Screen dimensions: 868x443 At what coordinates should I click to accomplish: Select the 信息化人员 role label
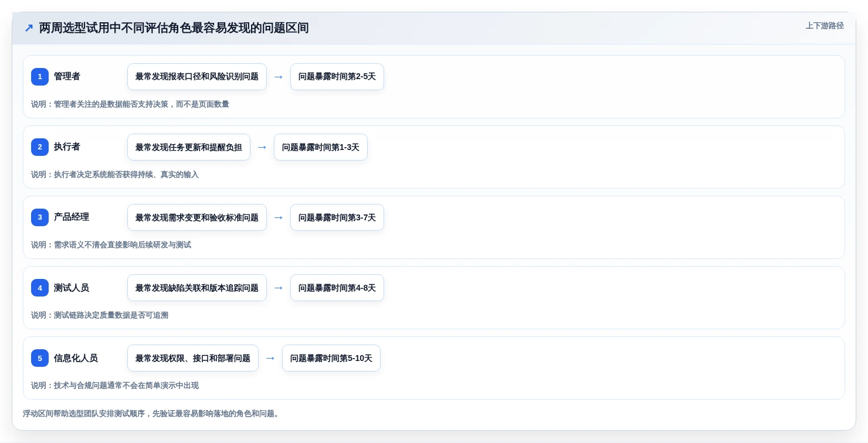pyautogui.click(x=76, y=358)
